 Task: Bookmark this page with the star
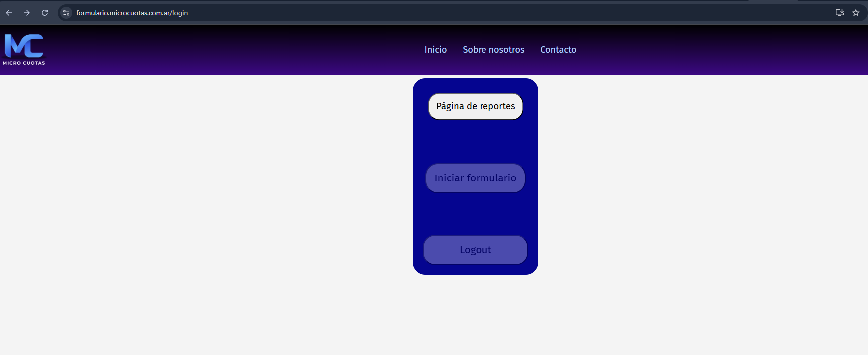pos(856,13)
